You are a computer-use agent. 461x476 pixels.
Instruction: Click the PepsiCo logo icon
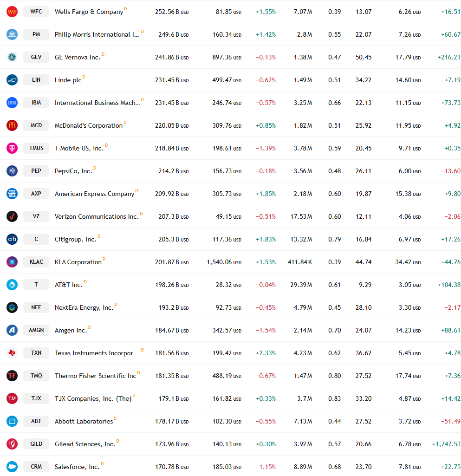[12, 171]
